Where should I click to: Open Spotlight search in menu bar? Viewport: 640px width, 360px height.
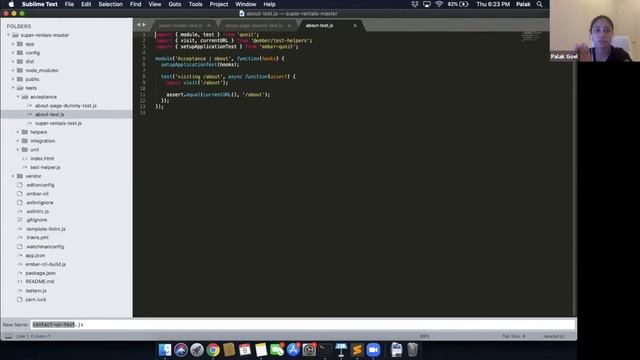540,4
